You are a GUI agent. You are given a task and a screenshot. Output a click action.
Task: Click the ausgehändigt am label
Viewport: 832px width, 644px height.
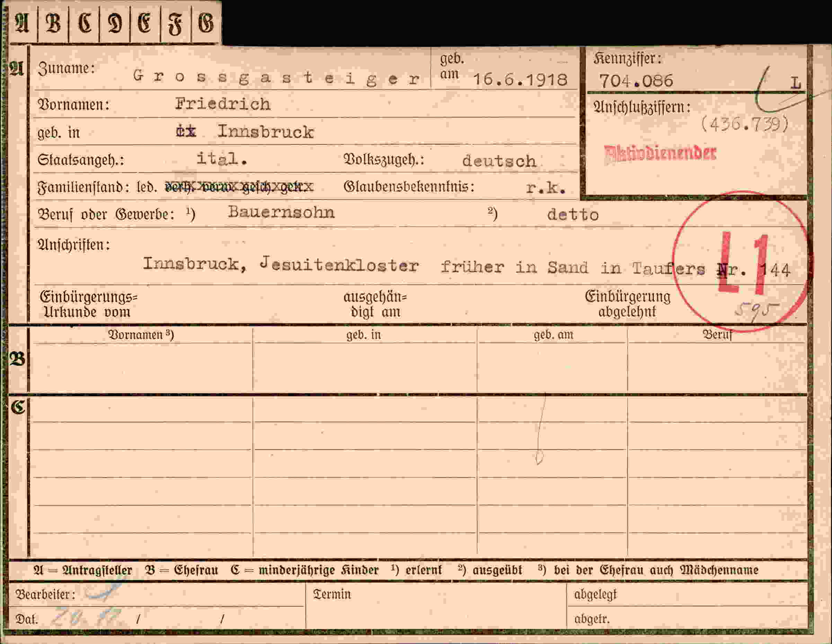[x=375, y=304]
